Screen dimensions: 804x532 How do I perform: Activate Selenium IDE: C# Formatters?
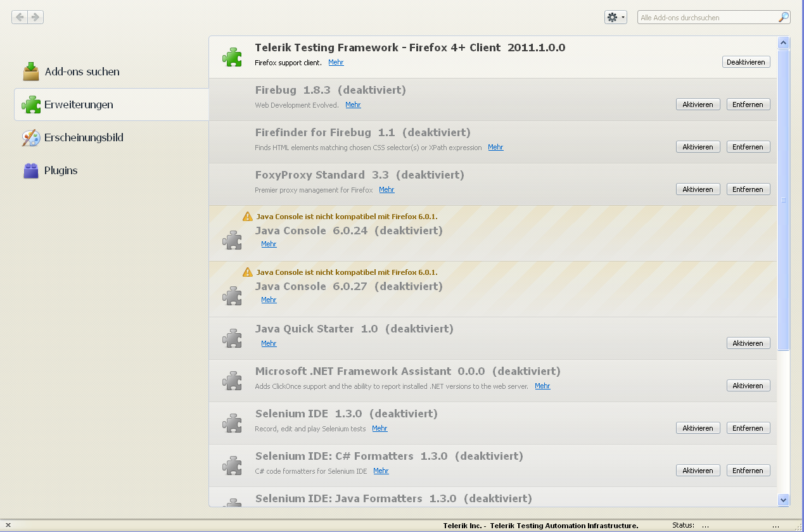pyautogui.click(x=698, y=471)
